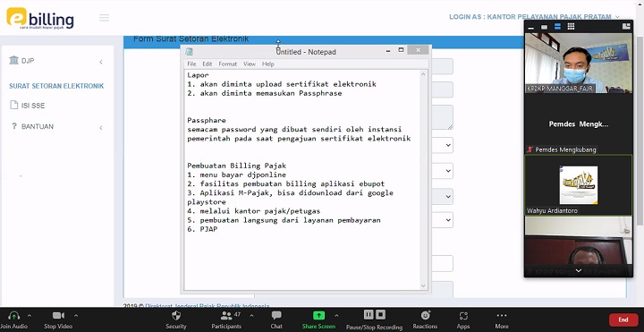Click '1. menu bayar djponline' line
644x332 pixels.
[x=236, y=175]
